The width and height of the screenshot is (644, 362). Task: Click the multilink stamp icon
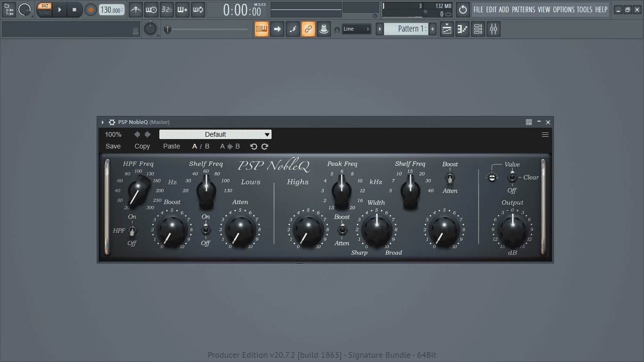323,29
